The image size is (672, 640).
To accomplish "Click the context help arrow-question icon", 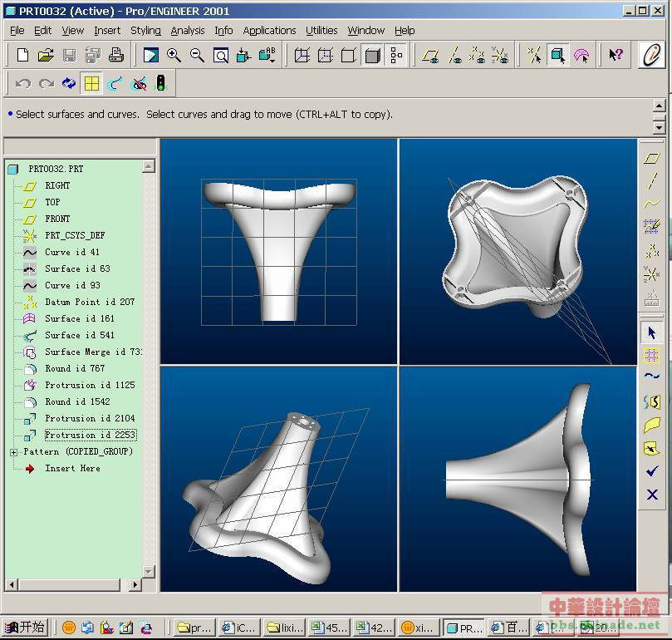I will (616, 56).
